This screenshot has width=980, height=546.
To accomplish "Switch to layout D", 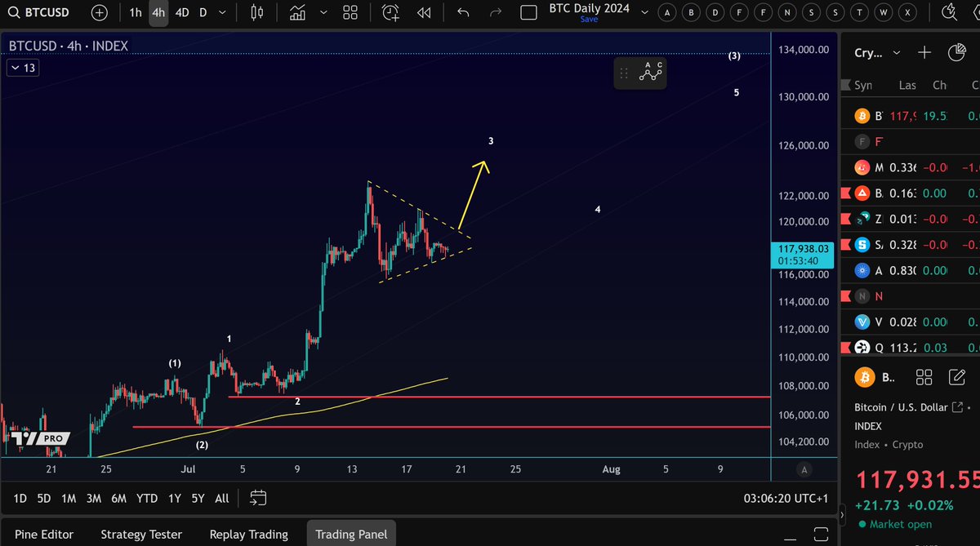I will [x=716, y=13].
